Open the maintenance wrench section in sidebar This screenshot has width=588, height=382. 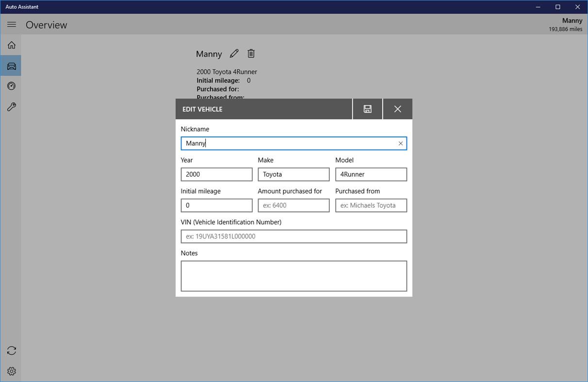click(11, 106)
